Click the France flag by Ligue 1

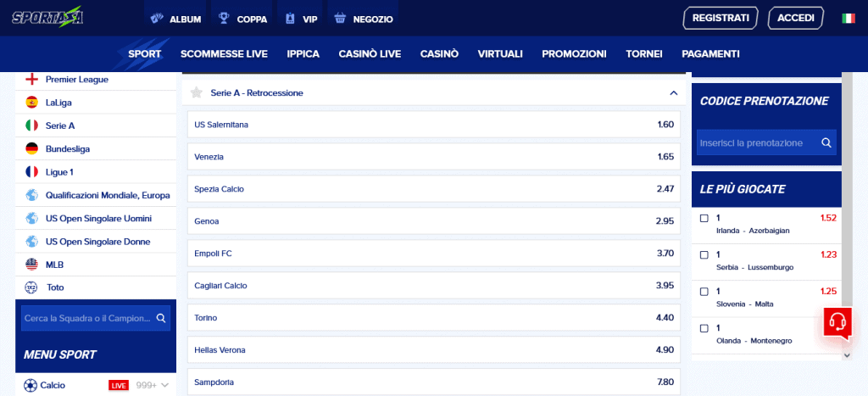(32, 172)
